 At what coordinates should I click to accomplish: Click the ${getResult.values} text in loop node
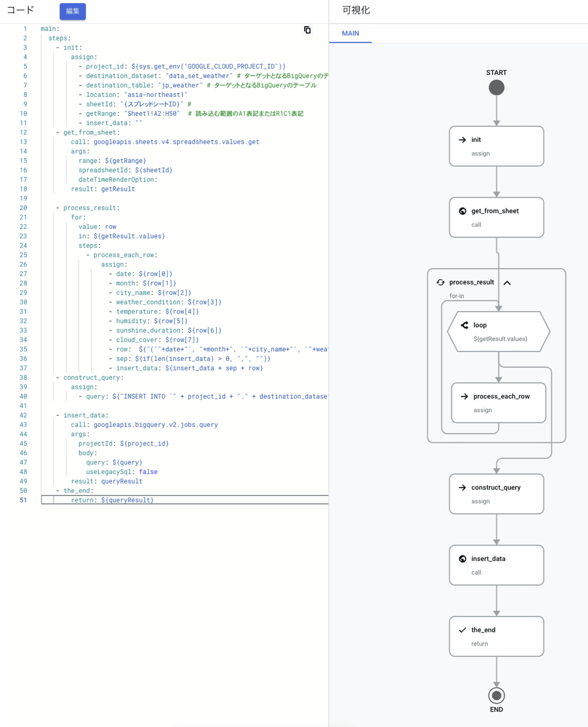[x=500, y=339]
